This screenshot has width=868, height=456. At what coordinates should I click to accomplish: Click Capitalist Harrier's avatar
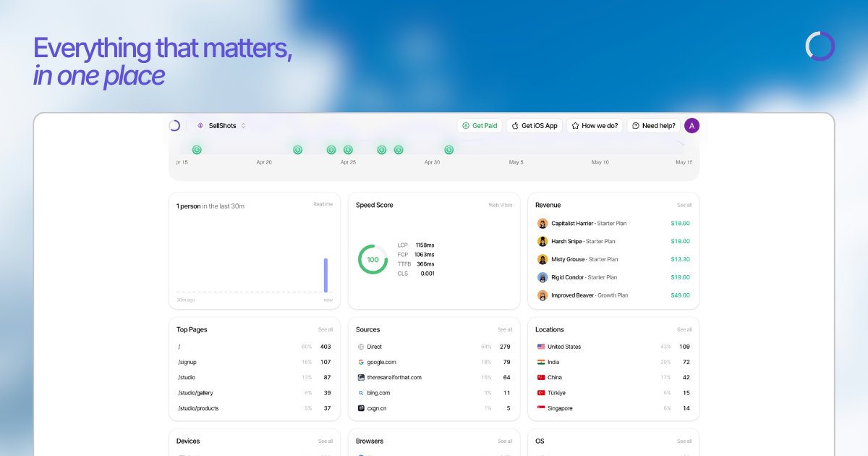click(542, 224)
